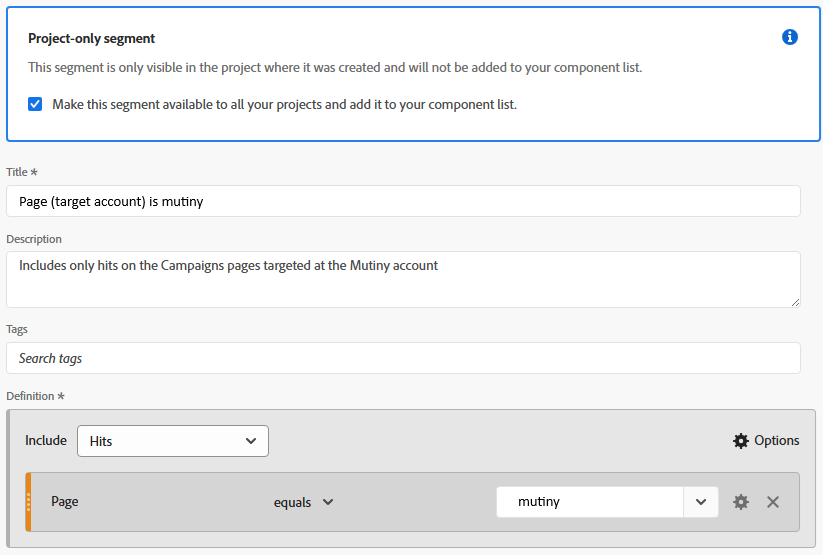Click the Include label in Definition
The image size is (823, 555).
(x=46, y=441)
